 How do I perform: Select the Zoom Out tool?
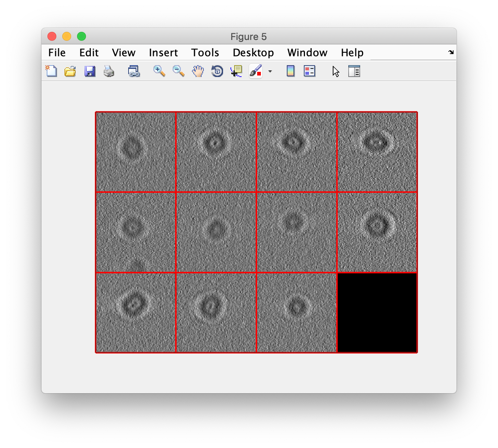179,71
